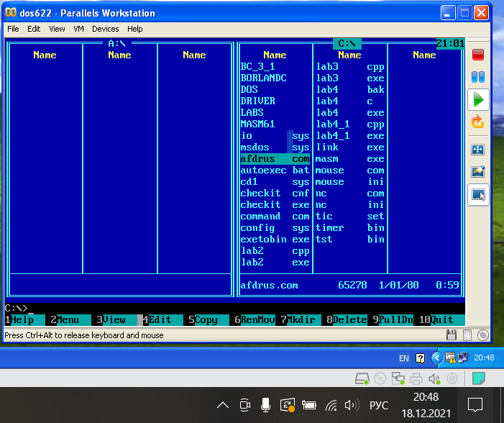Select the timer bin file
Viewport: 504px width, 423px height.
[x=350, y=228]
